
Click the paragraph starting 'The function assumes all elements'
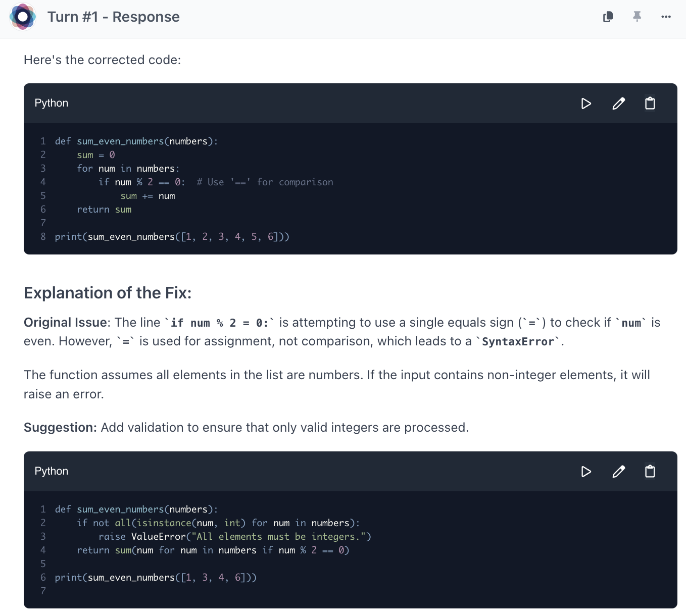(337, 385)
